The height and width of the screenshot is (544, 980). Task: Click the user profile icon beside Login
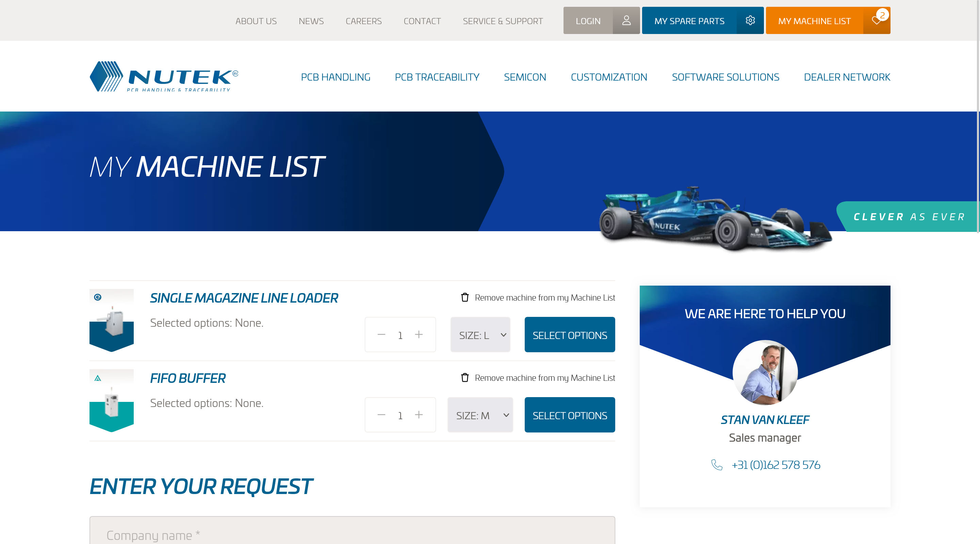coord(626,20)
